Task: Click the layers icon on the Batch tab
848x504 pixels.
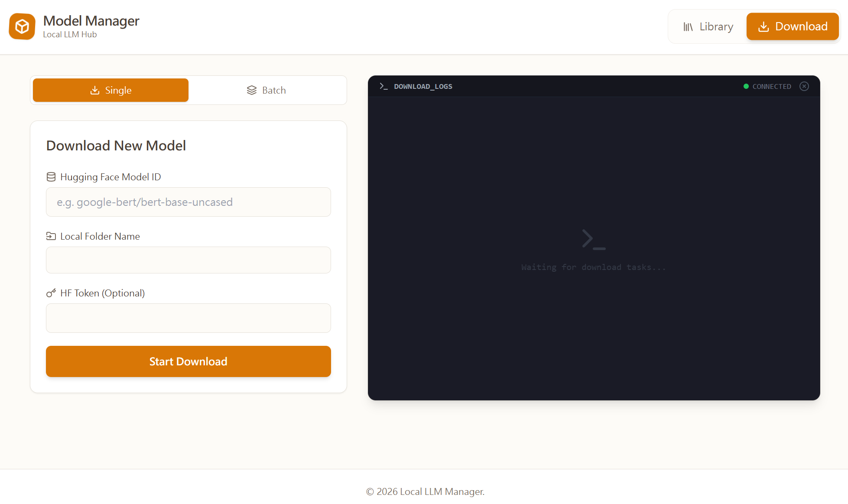Action: tap(252, 90)
